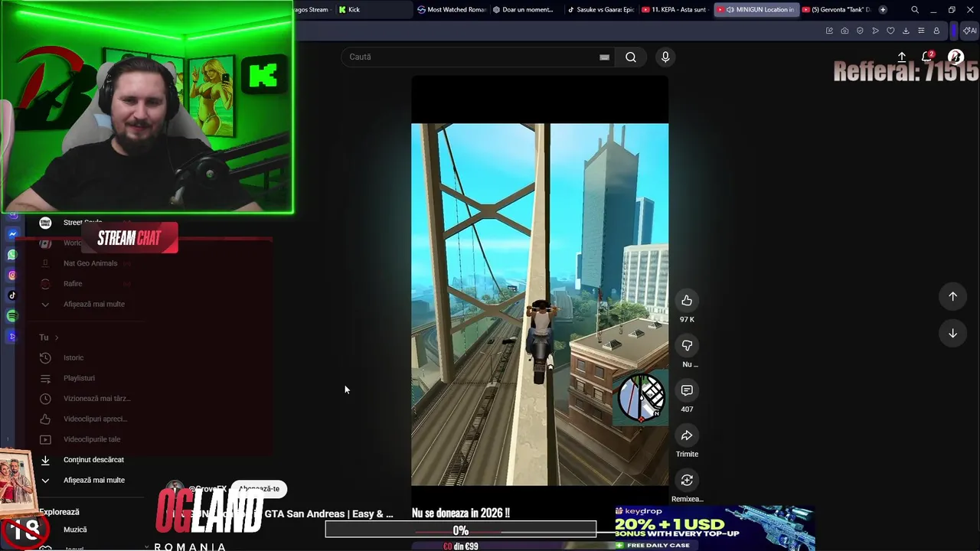Screen dimensions: 980x551
Task: Open the YouTube account avatar menu
Action: pos(955,57)
